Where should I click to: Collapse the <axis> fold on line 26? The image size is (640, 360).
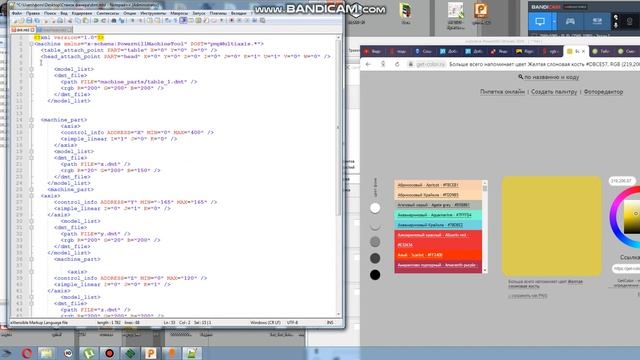(31, 196)
